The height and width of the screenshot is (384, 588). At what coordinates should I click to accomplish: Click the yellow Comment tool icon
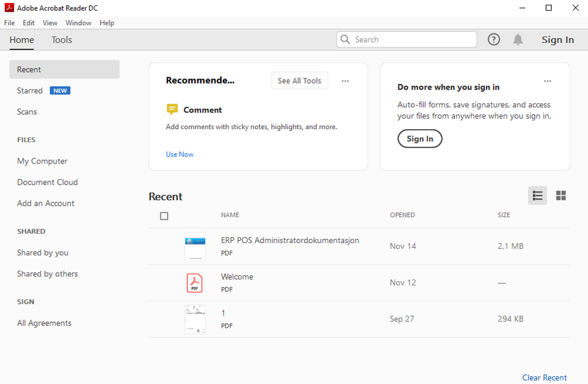(172, 110)
